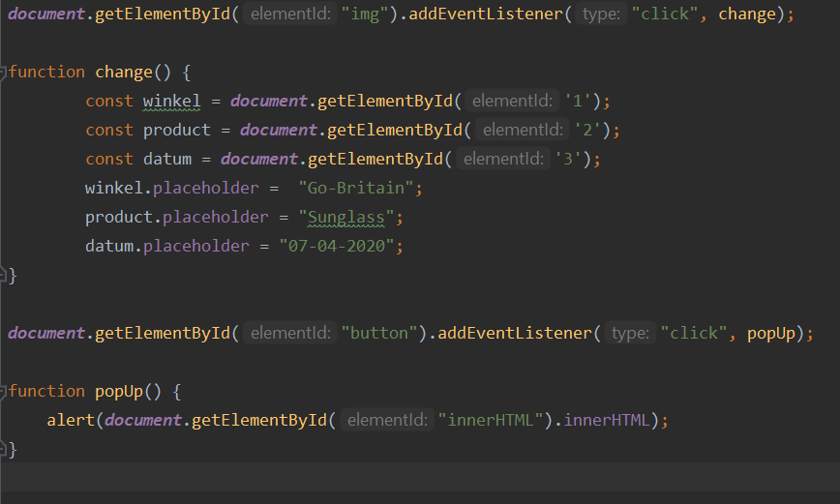The height and width of the screenshot is (504, 840).
Task: Click the "innerHTML" string argument
Action: point(490,420)
